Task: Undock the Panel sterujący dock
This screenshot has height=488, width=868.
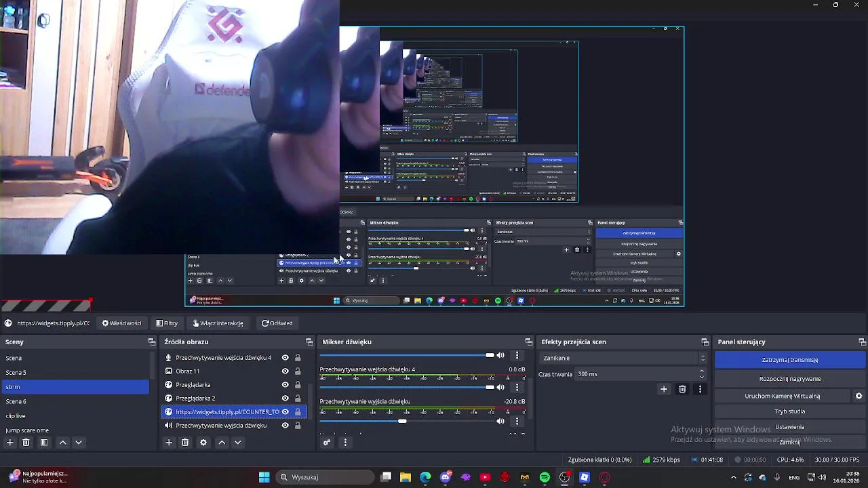Action: point(862,342)
